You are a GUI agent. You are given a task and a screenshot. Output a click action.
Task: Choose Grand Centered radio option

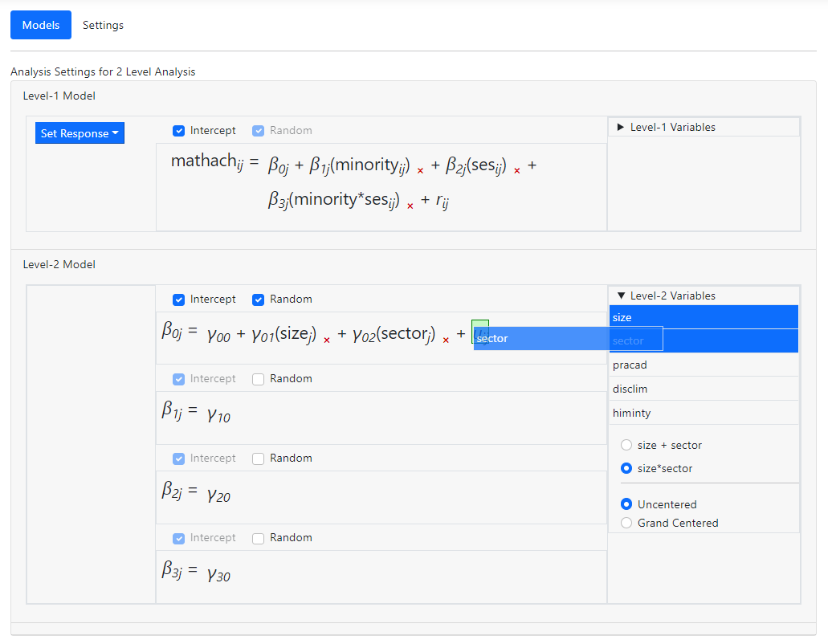[627, 523]
